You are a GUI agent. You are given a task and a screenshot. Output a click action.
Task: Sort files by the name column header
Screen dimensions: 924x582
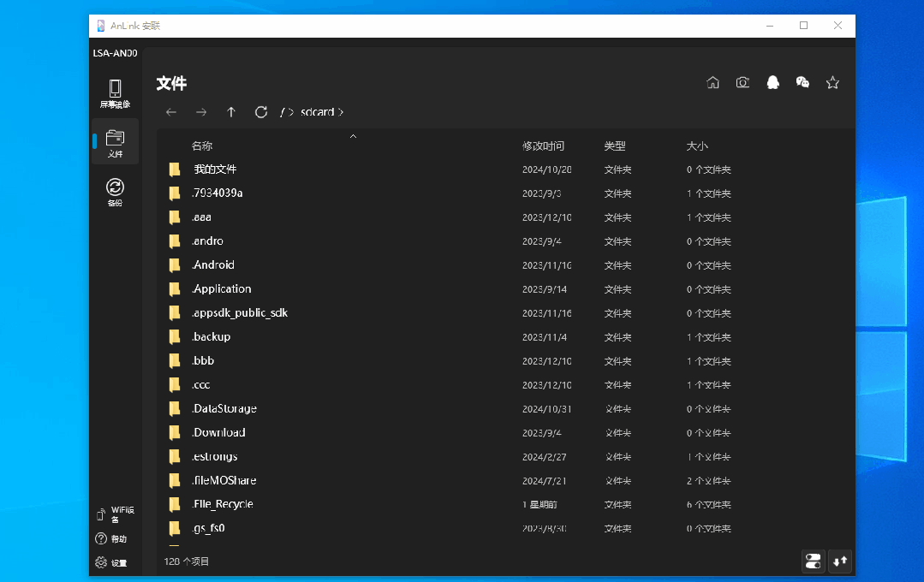point(202,146)
